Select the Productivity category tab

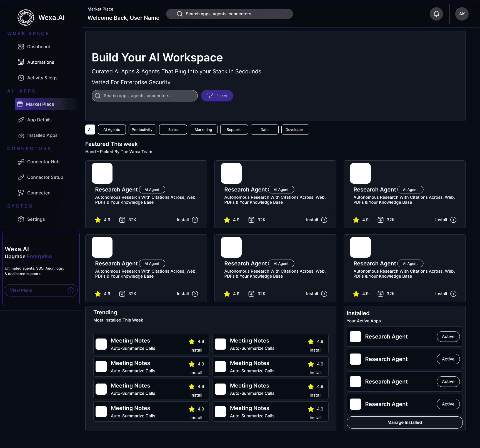pos(142,130)
